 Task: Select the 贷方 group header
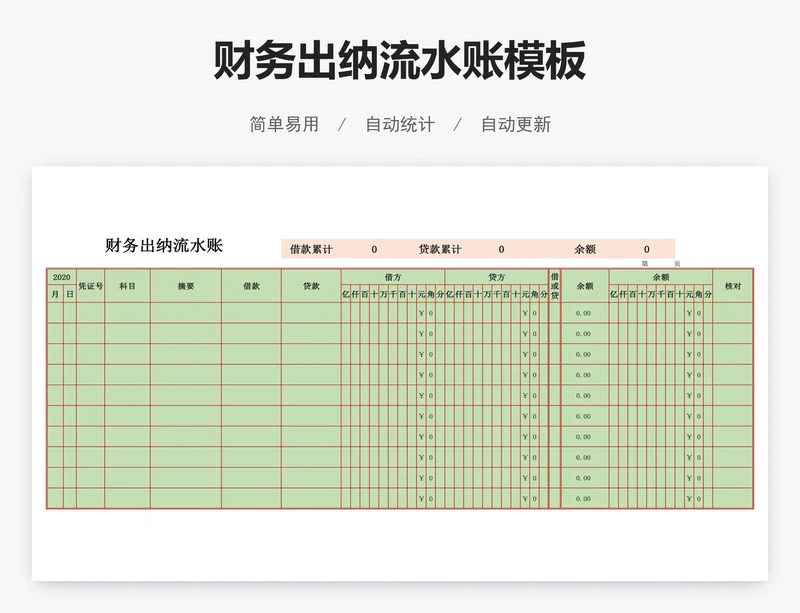[496, 277]
